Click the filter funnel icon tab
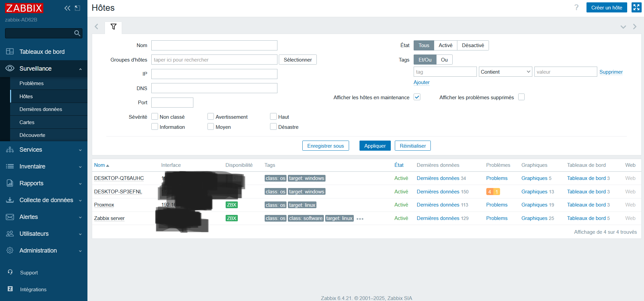Screen dimensions: 644x301 tap(113, 27)
